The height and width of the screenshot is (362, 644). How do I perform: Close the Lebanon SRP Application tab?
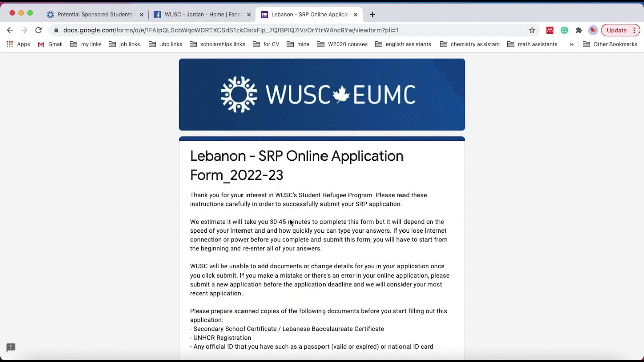(355, 15)
